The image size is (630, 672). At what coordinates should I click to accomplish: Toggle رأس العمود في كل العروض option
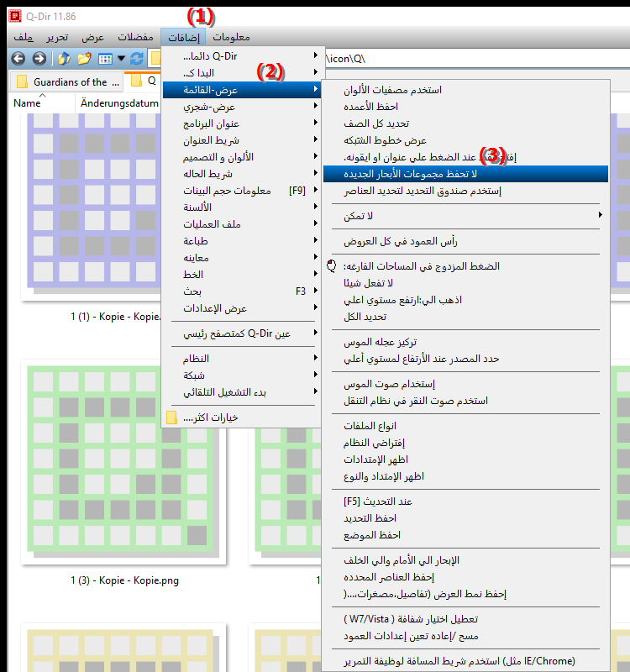pyautogui.click(x=465, y=241)
